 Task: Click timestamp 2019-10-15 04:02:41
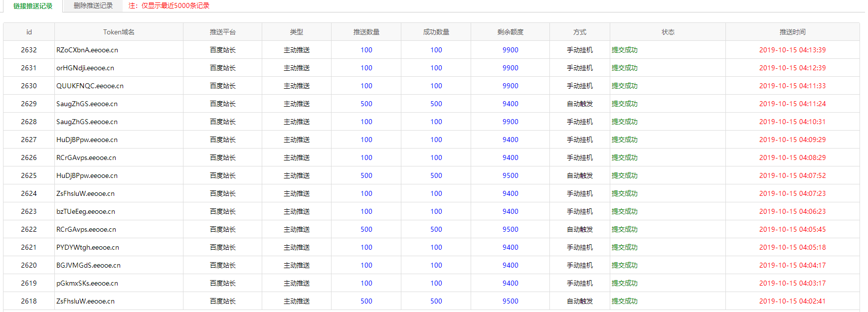click(x=792, y=301)
